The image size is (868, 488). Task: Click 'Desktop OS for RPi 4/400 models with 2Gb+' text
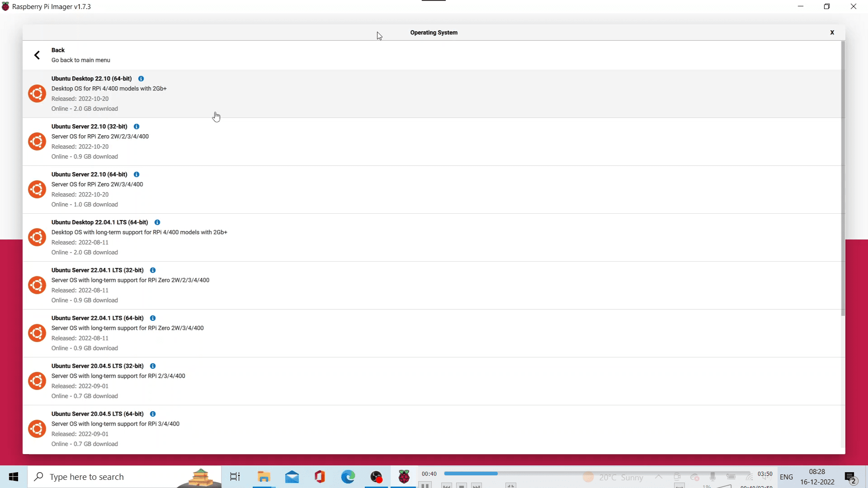click(109, 89)
